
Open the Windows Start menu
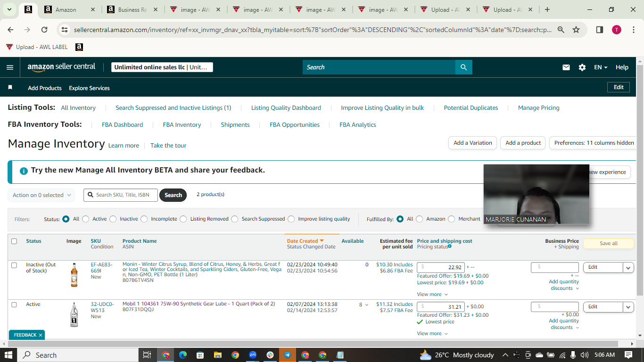pyautogui.click(x=8, y=355)
